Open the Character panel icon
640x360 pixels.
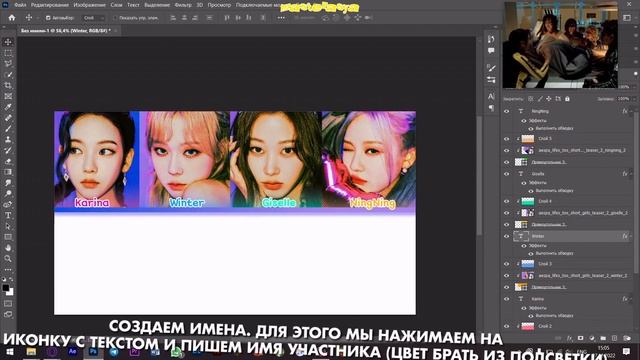click(491, 96)
